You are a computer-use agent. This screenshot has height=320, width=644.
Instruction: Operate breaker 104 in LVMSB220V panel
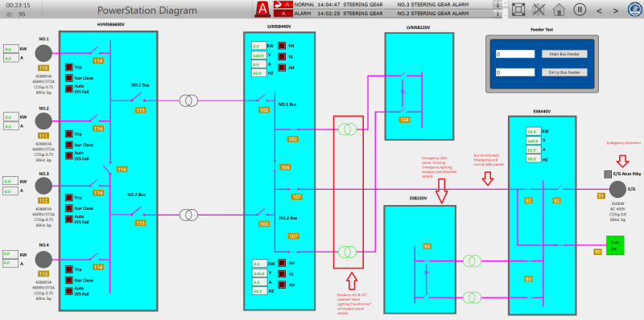point(403,110)
